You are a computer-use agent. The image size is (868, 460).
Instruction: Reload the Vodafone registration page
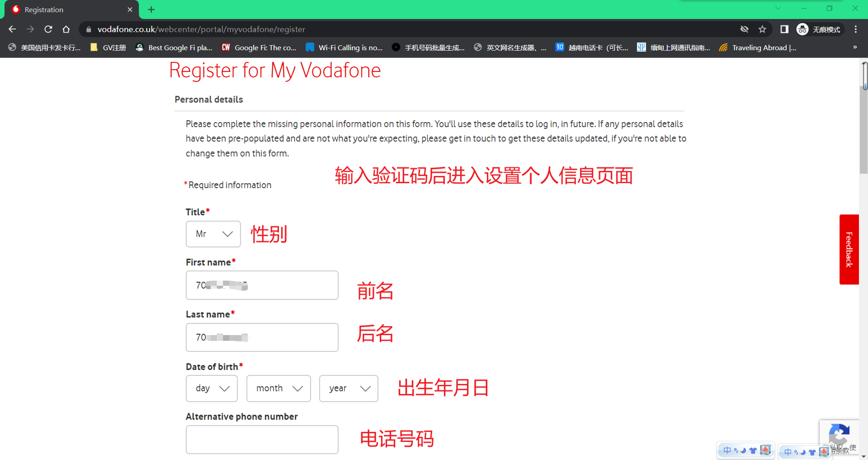pos(48,29)
